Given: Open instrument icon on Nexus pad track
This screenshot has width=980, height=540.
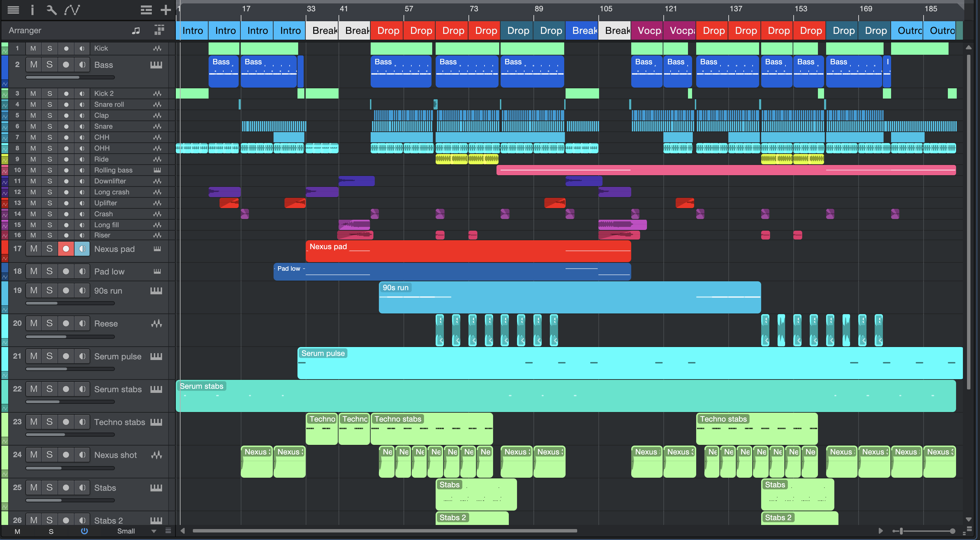Looking at the screenshot, I should [157, 249].
